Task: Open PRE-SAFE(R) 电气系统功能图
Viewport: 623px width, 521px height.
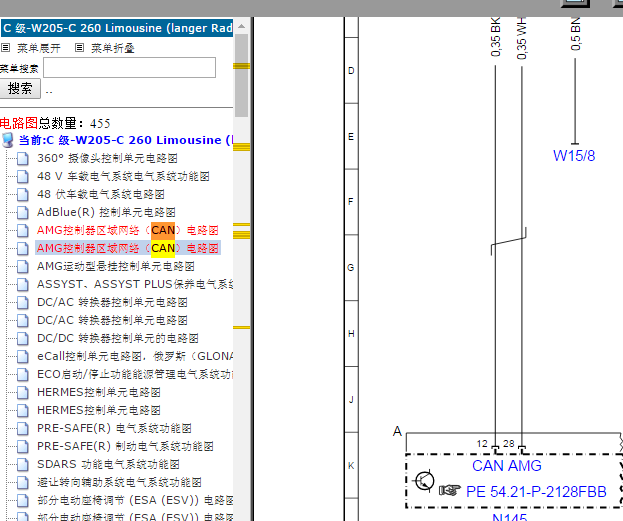Action: pos(114,428)
